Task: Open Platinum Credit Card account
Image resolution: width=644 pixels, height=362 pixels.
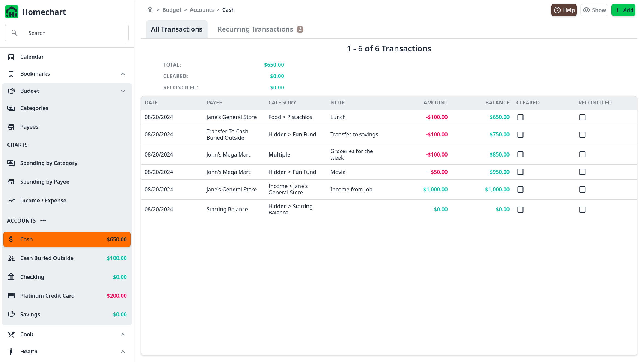Action: 67,296
